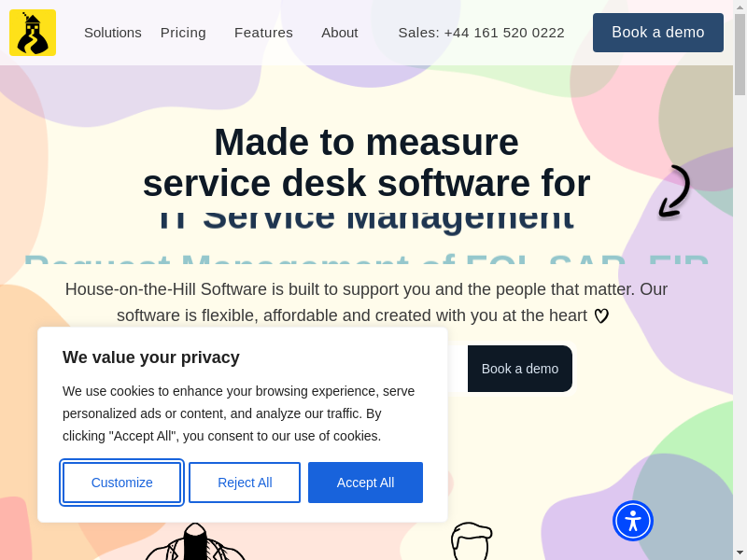Click the dark Book a demo hero button
The height and width of the screenshot is (560, 747).
point(520,369)
